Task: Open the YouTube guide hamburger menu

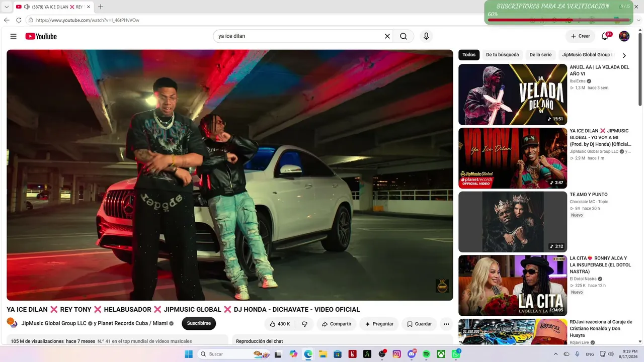Action: coord(14,36)
